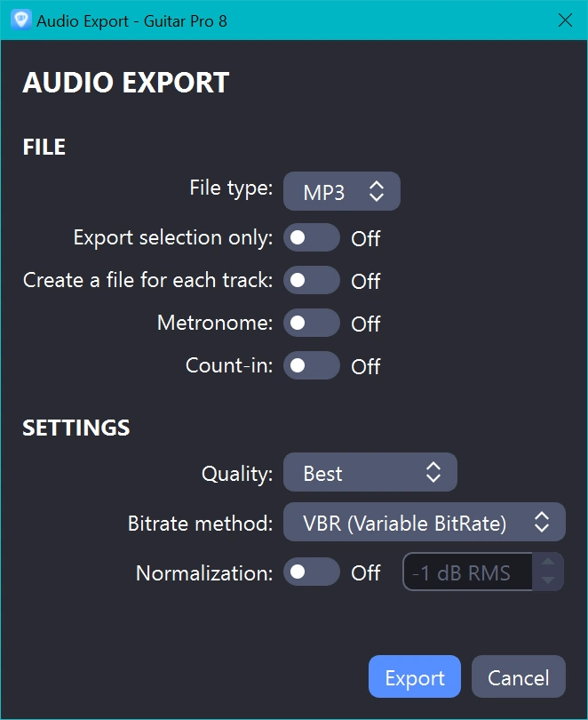
Task: Turn on Create a file for each track
Action: (311, 281)
